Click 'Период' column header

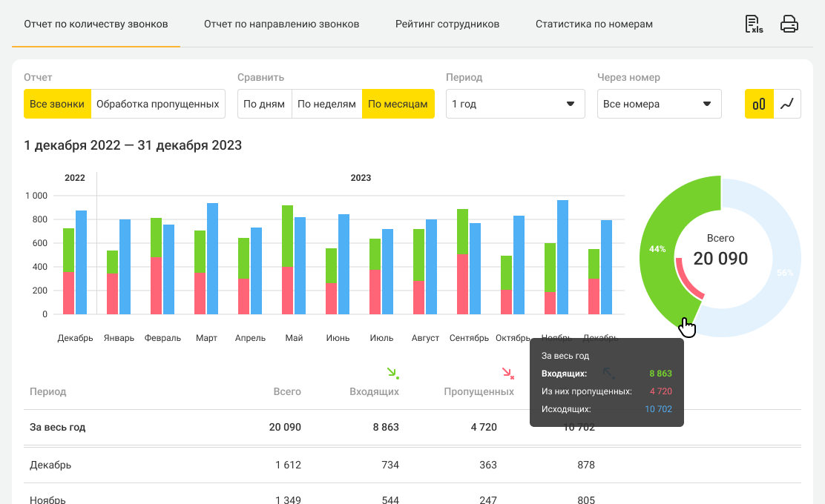[x=47, y=391]
